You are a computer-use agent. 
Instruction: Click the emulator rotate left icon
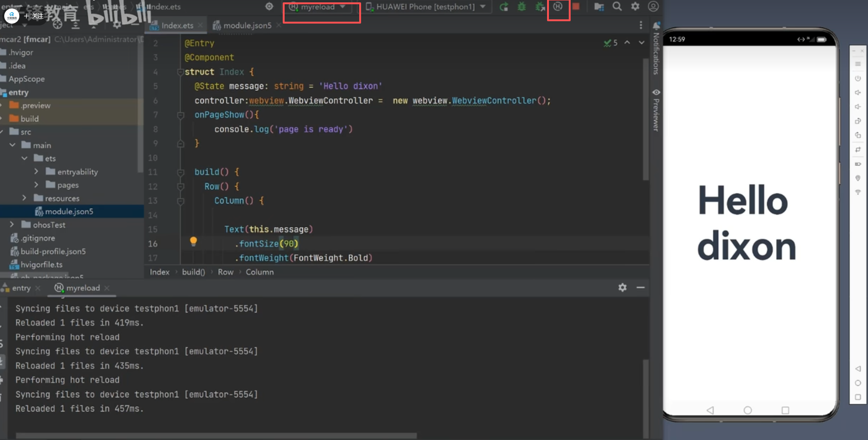click(x=858, y=121)
